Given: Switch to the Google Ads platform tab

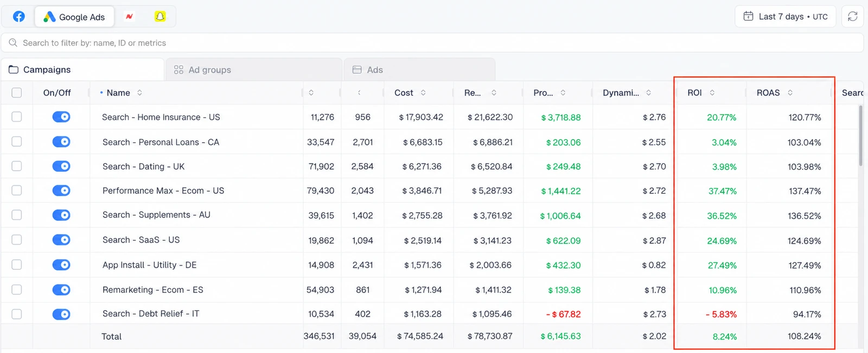Looking at the screenshot, I should [x=74, y=17].
